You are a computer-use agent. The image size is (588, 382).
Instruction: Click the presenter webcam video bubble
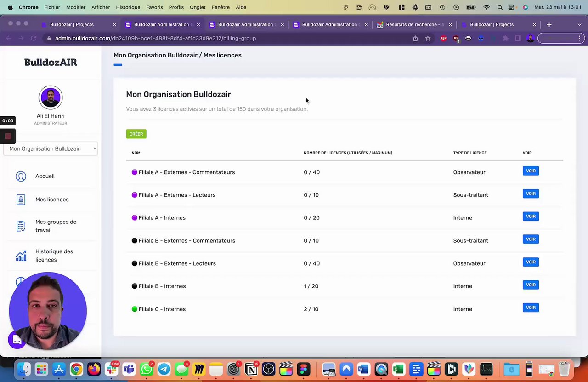coord(48,311)
